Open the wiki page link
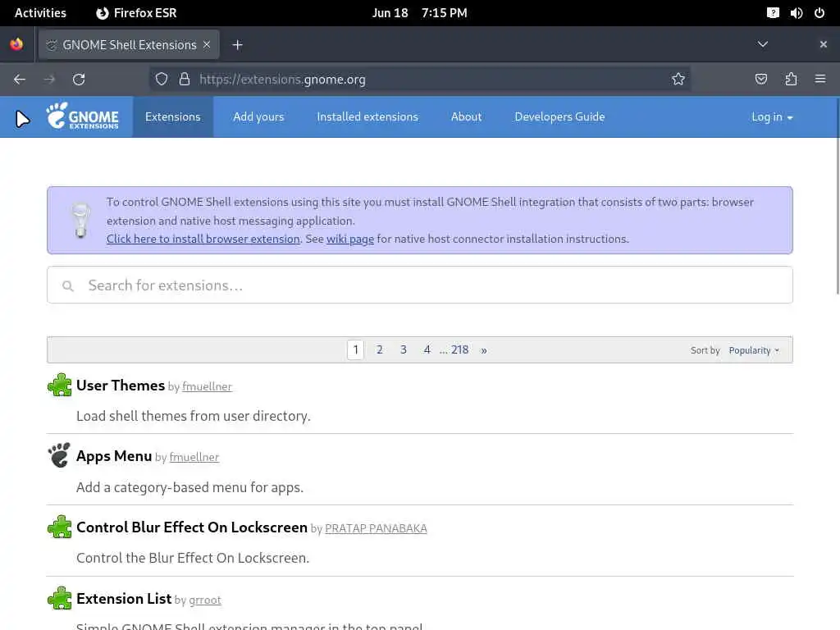Image resolution: width=840 pixels, height=630 pixels. pyautogui.click(x=349, y=239)
